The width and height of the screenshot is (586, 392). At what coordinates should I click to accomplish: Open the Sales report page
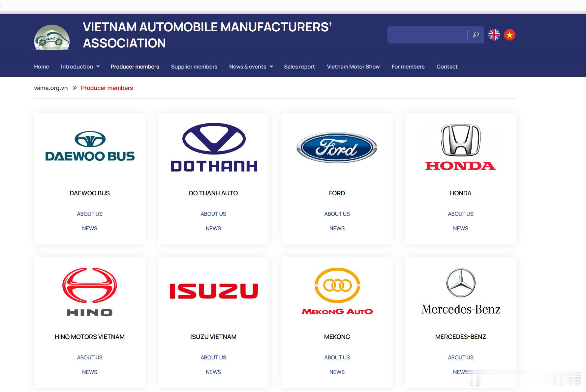coord(299,67)
